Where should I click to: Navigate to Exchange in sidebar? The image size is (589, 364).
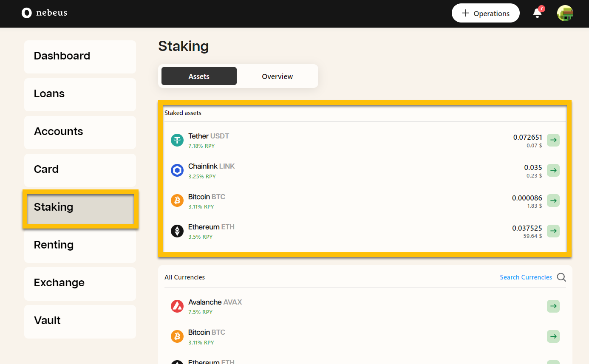(x=80, y=283)
